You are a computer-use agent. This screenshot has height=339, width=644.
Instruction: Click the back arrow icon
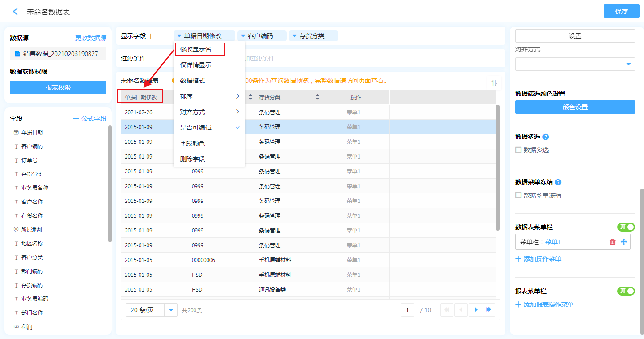[16, 12]
